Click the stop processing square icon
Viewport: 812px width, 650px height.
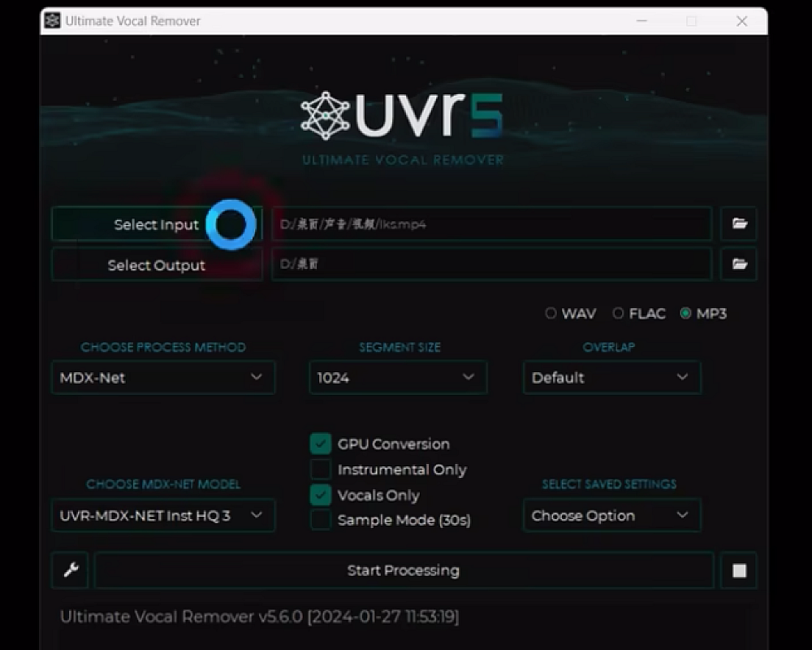(739, 570)
